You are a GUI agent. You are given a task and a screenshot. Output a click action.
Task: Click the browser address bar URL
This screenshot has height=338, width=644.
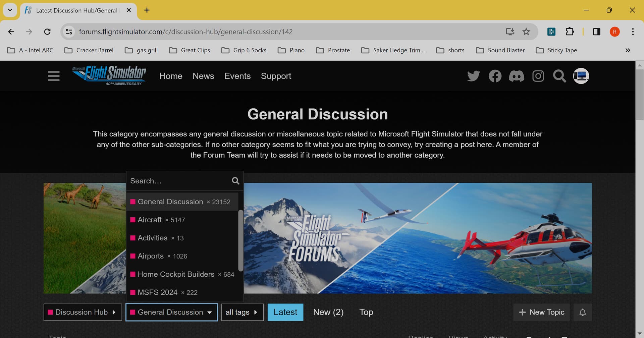click(x=185, y=32)
